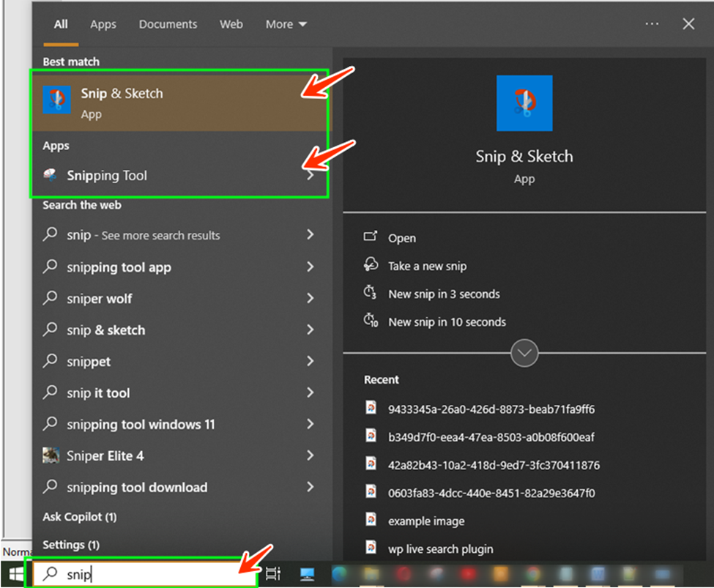The height and width of the screenshot is (588, 714).
Task: Switch to the Documents tab
Action: (x=168, y=24)
